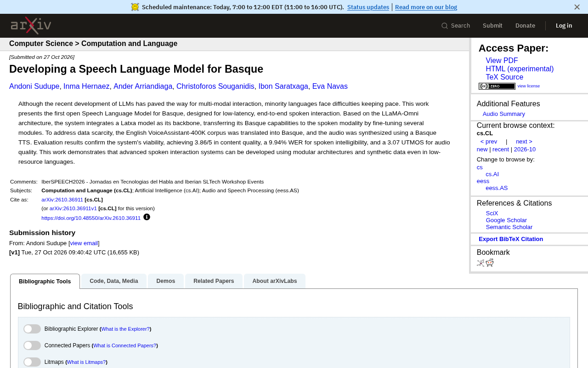
Task: Click the Log in button
Action: [564, 26]
